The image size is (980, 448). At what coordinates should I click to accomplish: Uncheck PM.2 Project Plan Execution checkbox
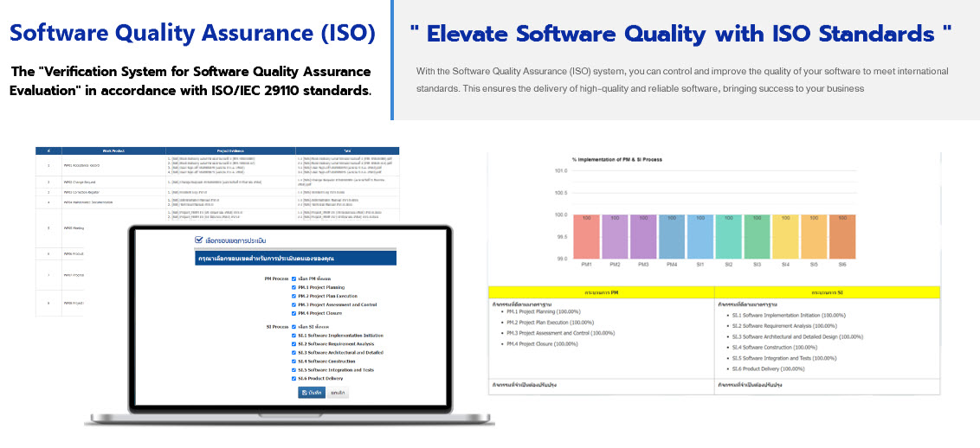click(x=293, y=296)
